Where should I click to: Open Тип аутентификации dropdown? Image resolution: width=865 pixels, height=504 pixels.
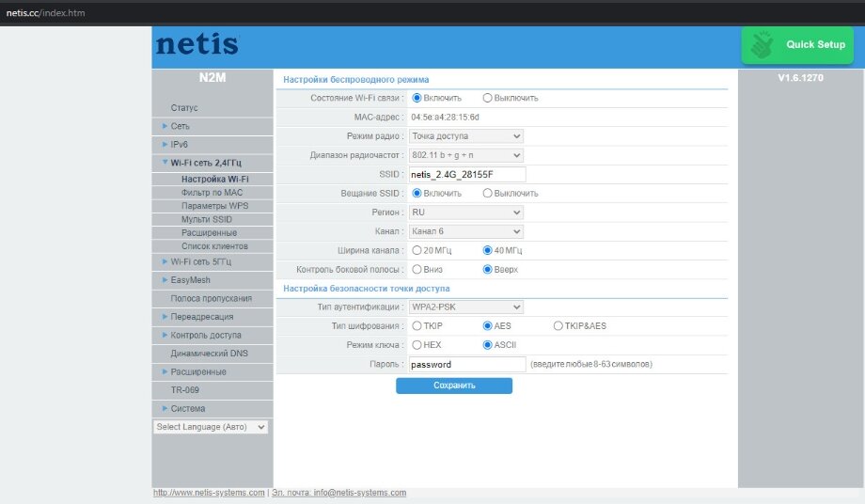pyautogui.click(x=466, y=307)
